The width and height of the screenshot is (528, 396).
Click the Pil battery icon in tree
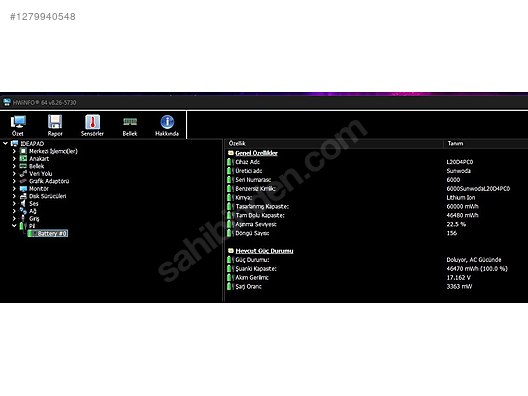pos(23,226)
